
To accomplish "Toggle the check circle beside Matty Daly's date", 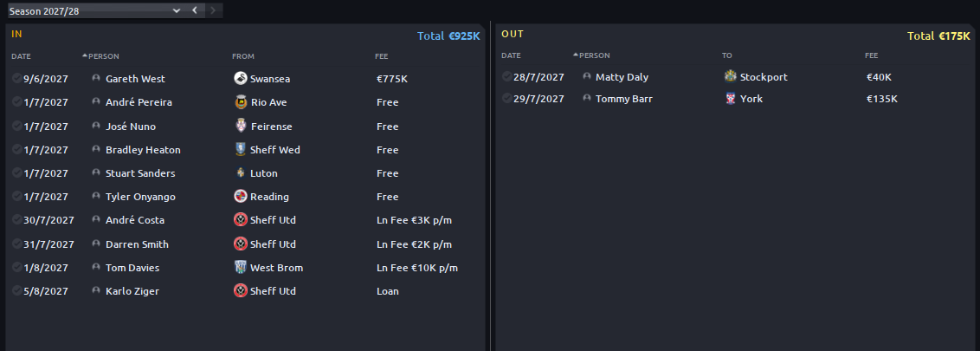I will point(506,76).
